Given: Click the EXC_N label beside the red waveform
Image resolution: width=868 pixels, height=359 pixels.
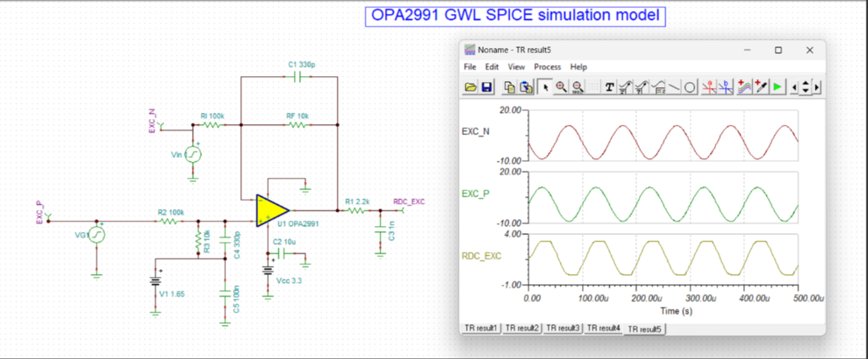Looking at the screenshot, I should [475, 131].
